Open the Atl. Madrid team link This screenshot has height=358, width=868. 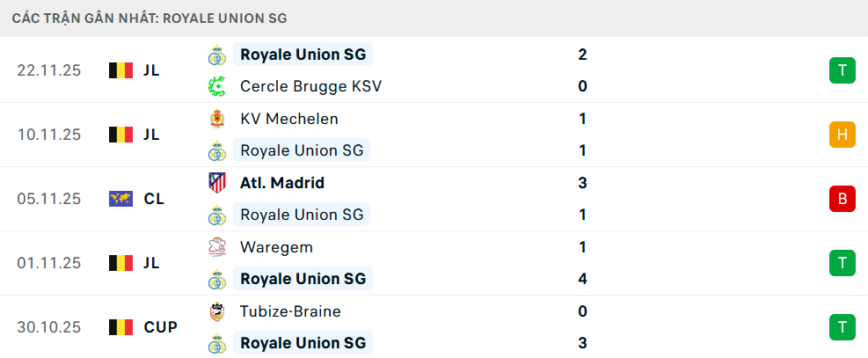(x=281, y=183)
